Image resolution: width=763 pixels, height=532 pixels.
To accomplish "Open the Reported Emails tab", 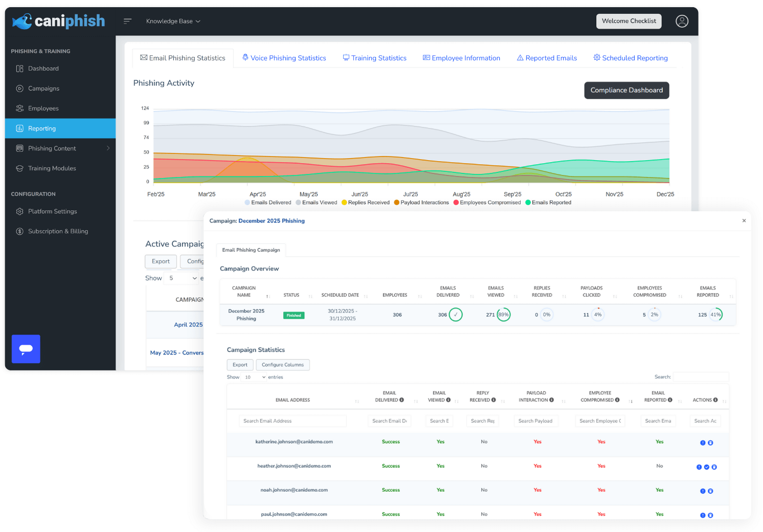I will tap(547, 58).
